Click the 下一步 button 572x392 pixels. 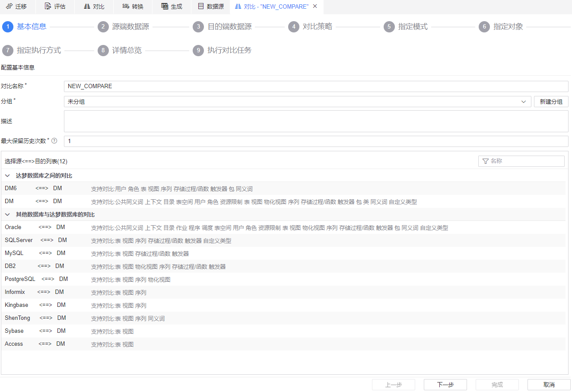[445, 385]
